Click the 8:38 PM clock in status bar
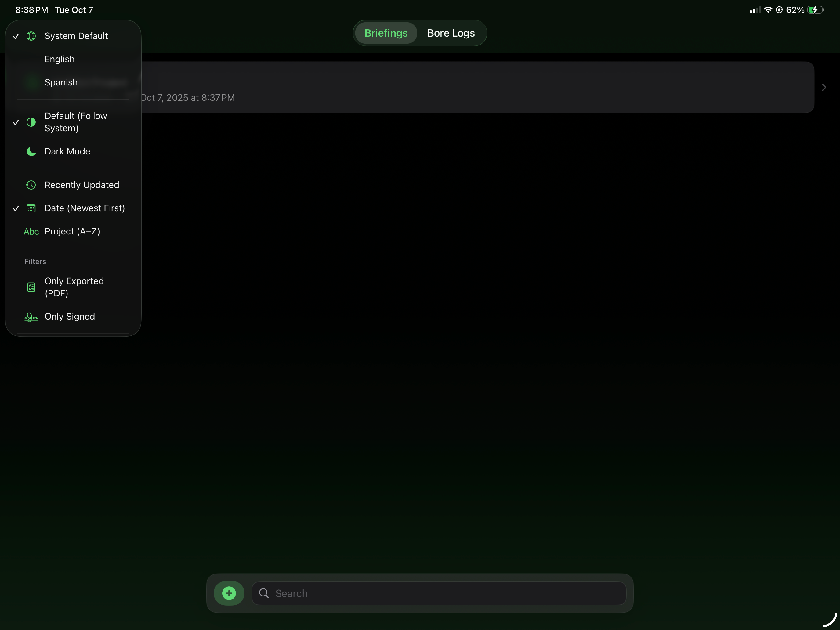The image size is (840, 630). pyautogui.click(x=32, y=10)
